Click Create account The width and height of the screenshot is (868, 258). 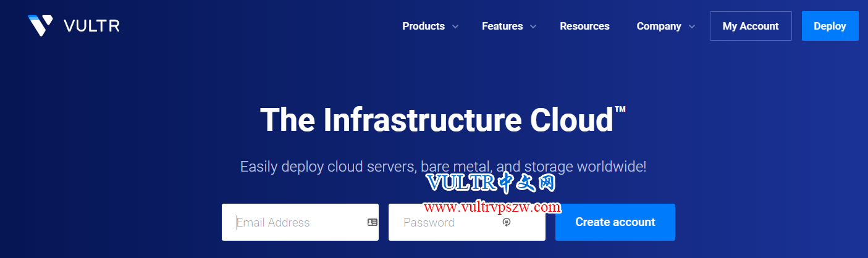coord(615,222)
